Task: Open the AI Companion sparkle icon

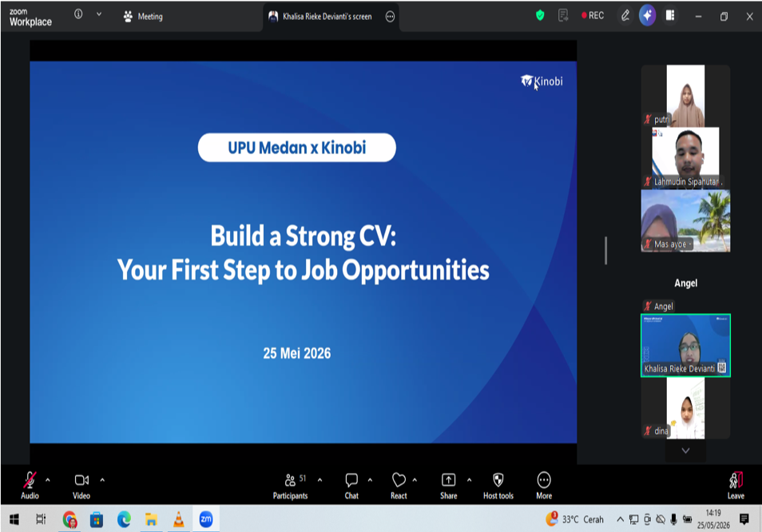Action: pos(647,15)
